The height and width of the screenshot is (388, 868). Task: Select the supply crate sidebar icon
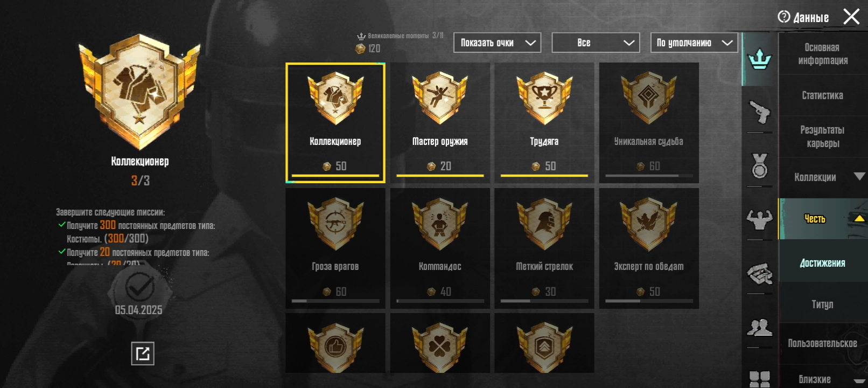coord(760,274)
